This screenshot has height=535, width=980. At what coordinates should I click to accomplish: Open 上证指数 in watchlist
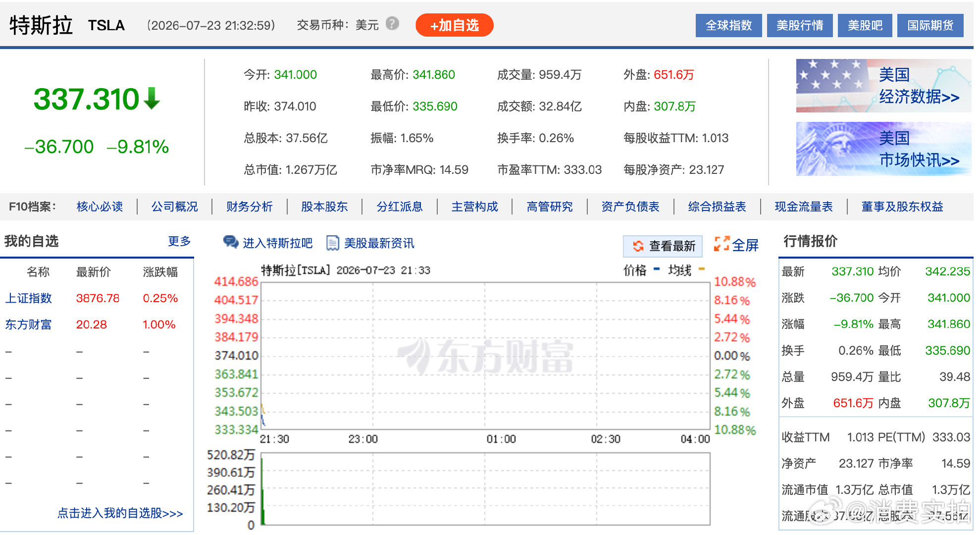[28, 298]
